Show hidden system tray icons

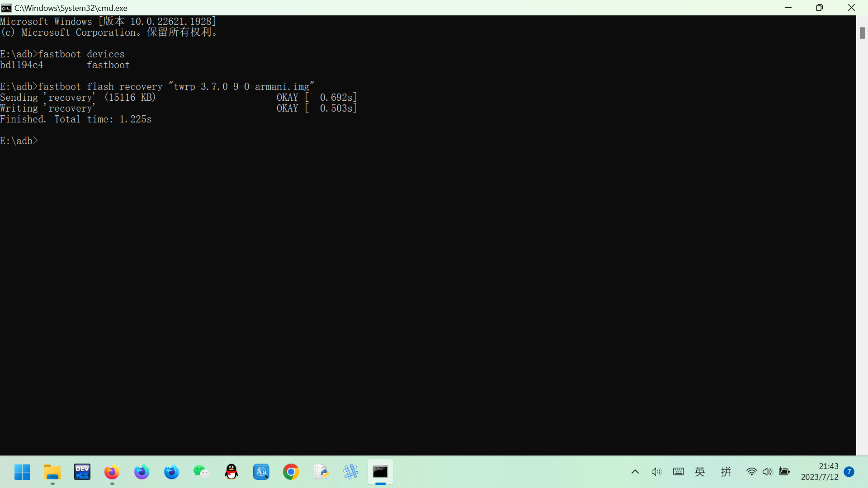point(635,472)
